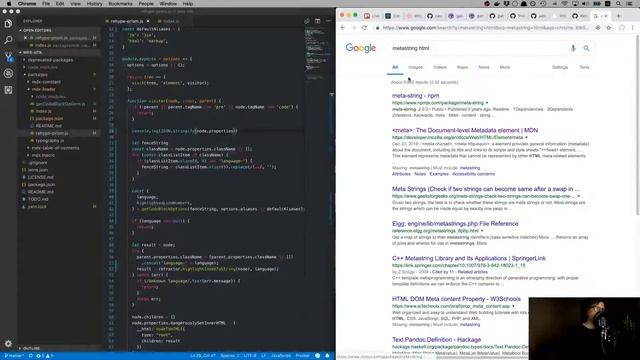Image resolution: width=640 pixels, height=360 pixels.
Task: Open the C++ Metastring Library SpringerLink result
Action: [x=469, y=258]
